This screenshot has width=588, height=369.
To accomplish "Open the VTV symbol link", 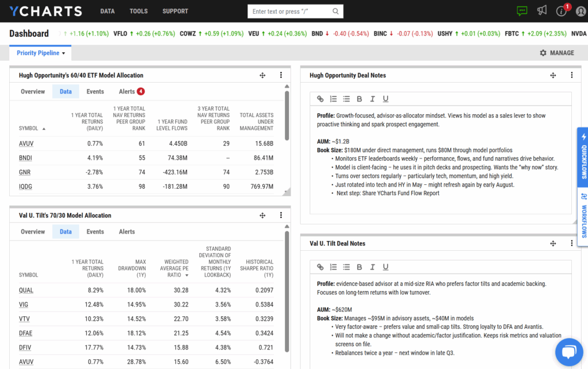I will [24, 319].
